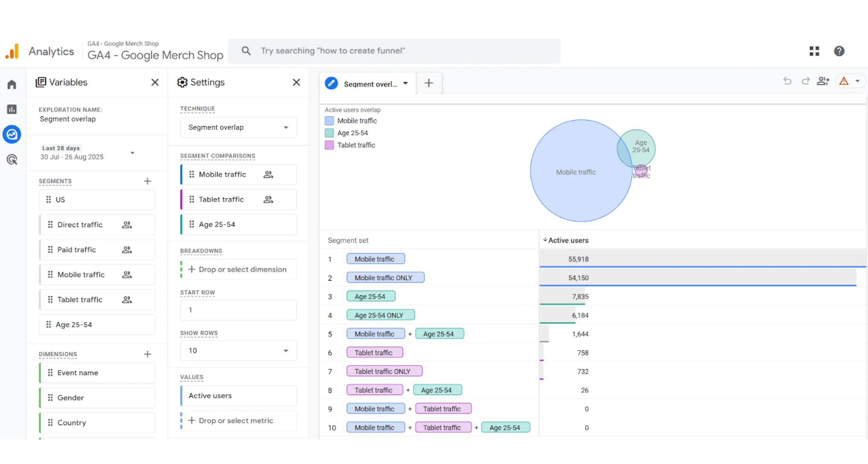Select the Country dimension
Screen dimensions: 868x464
97,423
